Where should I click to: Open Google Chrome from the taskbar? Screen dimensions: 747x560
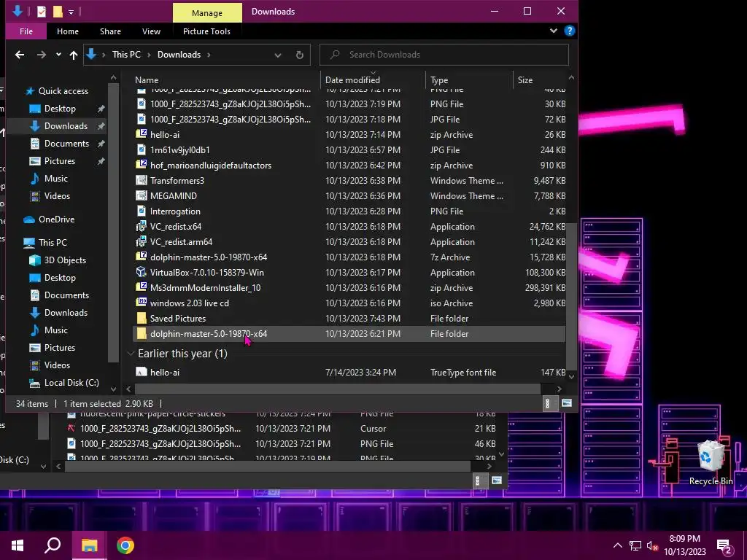pyautogui.click(x=125, y=545)
